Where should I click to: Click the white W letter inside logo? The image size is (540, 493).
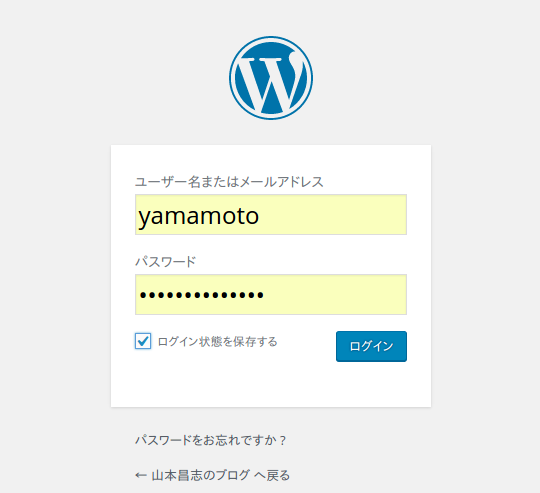click(x=271, y=79)
